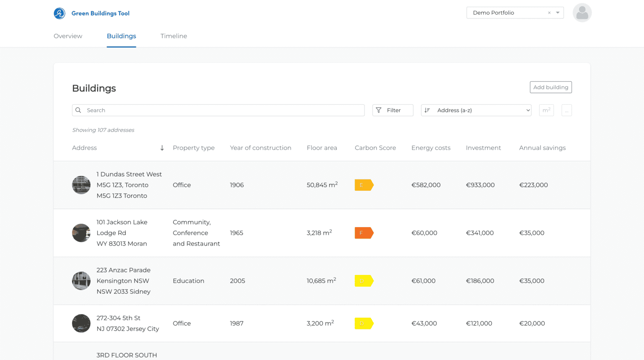Toggle the Address column sort arrow
This screenshot has height=360, width=644.
[162, 148]
